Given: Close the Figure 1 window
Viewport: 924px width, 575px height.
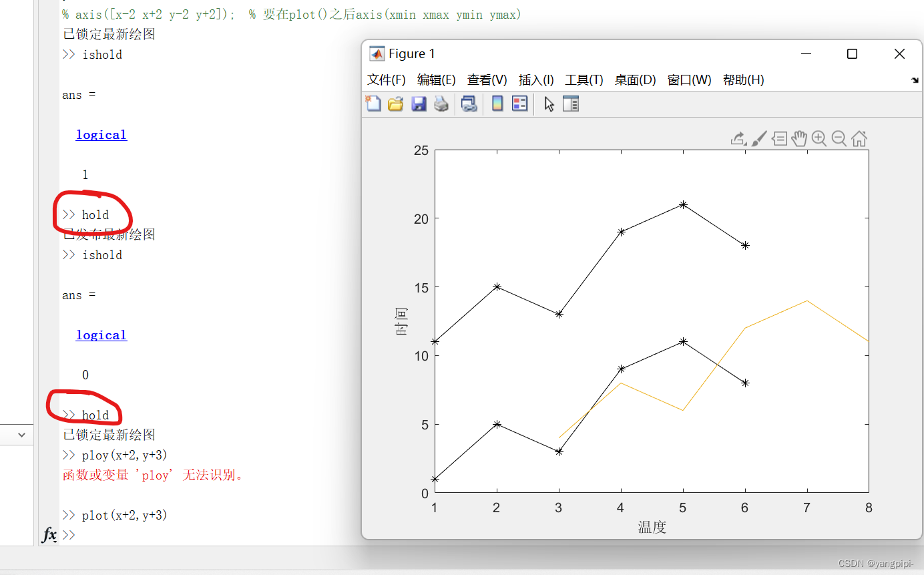Looking at the screenshot, I should tap(899, 54).
